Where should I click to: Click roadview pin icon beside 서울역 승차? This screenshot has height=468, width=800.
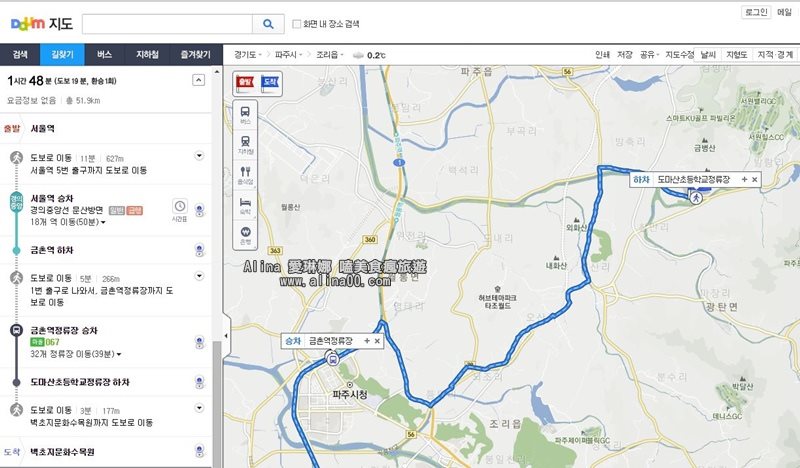click(199, 210)
